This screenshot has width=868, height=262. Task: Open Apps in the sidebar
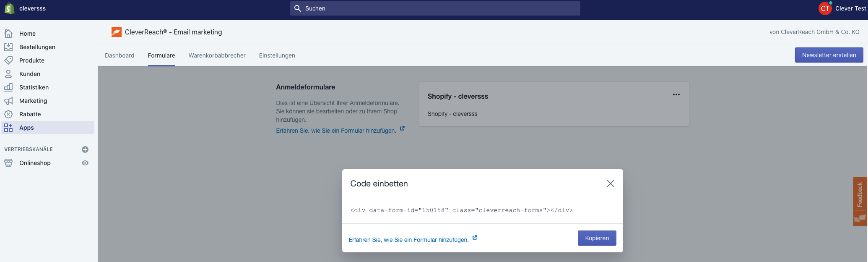coord(47,128)
